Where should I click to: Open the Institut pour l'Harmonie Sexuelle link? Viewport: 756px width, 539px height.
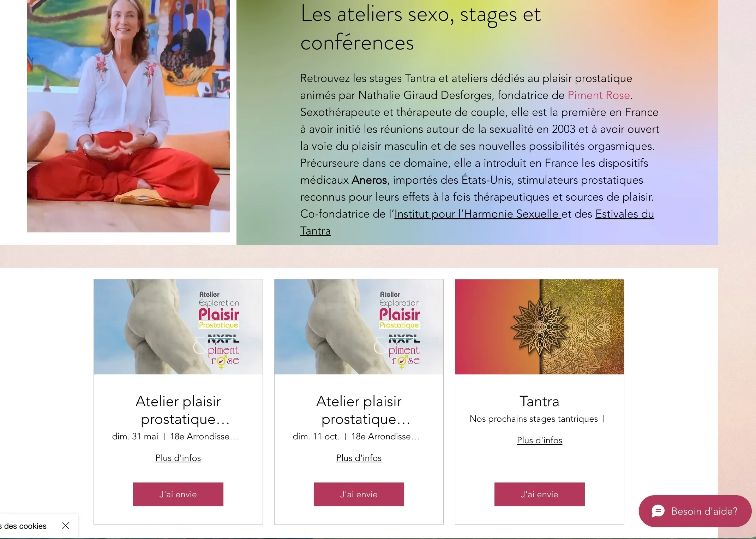pos(478,214)
